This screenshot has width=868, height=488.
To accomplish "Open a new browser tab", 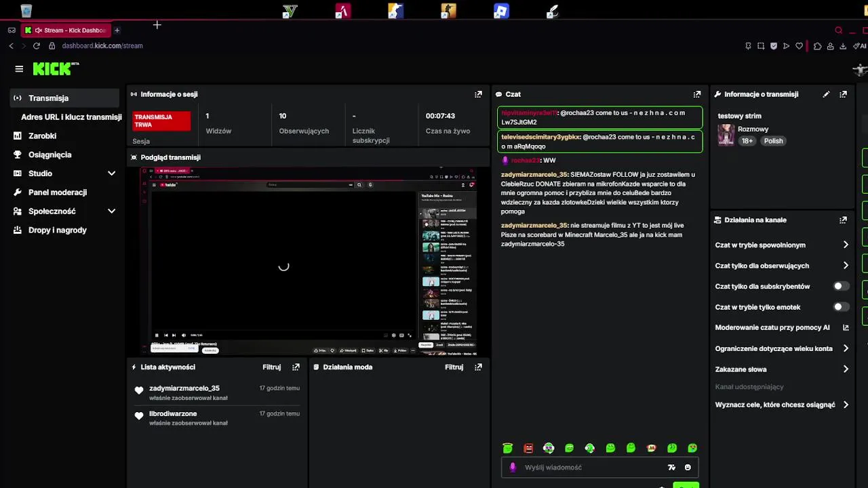I will point(117,30).
